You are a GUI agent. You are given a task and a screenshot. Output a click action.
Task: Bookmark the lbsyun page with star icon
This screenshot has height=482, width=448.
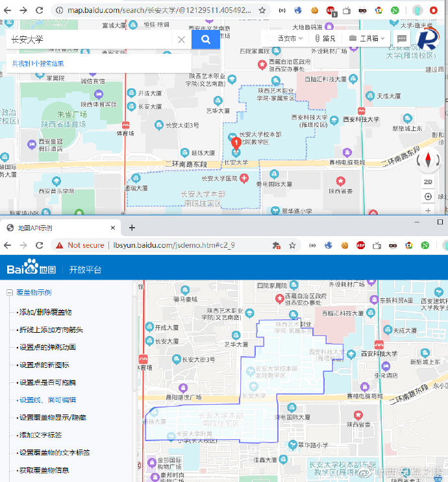tap(292, 245)
